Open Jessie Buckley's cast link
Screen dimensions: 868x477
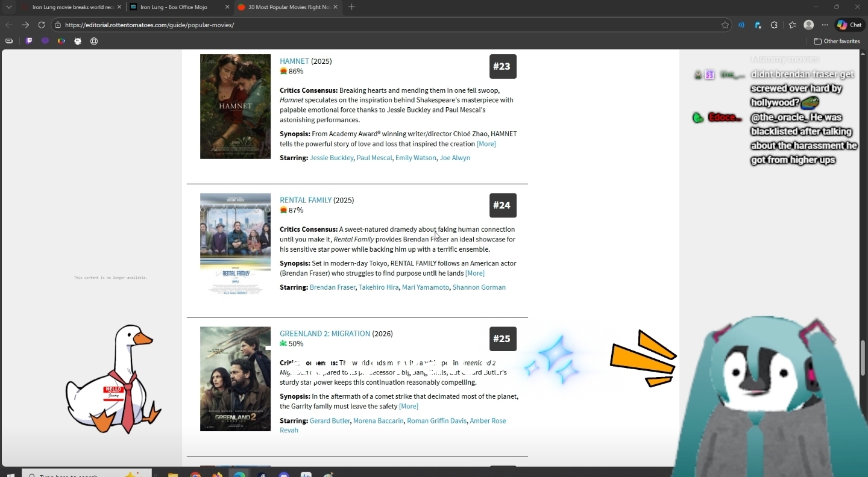click(332, 158)
